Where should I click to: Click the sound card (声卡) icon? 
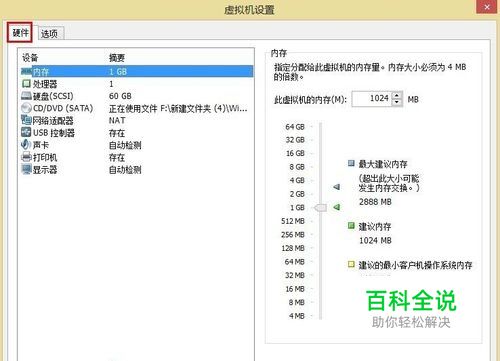tap(26, 145)
